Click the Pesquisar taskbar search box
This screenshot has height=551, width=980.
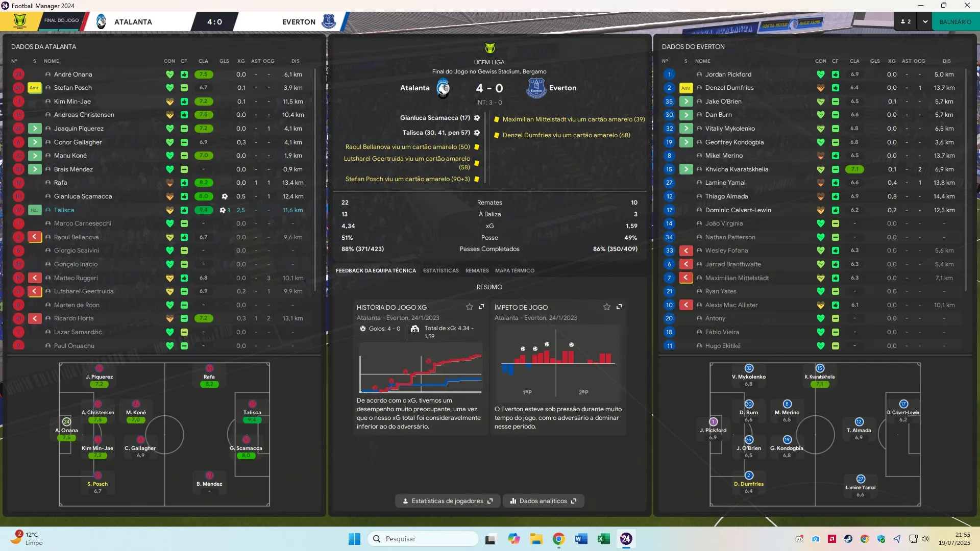pos(423,539)
